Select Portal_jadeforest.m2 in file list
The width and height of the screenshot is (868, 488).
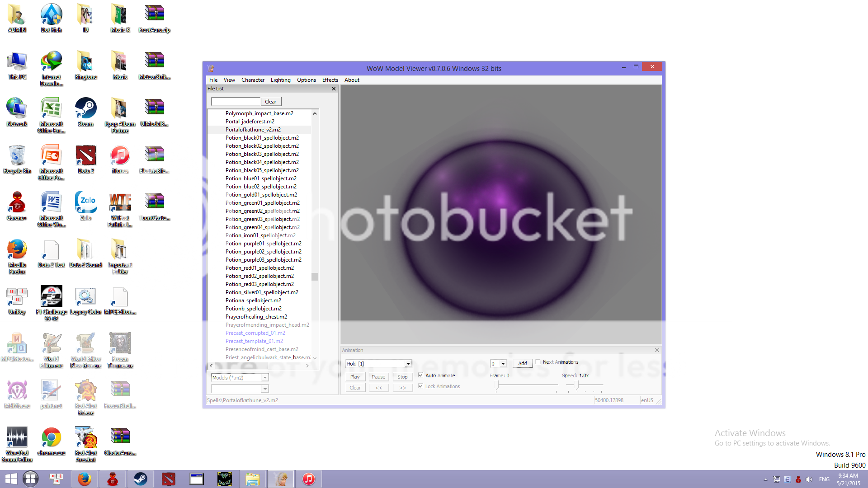point(250,122)
